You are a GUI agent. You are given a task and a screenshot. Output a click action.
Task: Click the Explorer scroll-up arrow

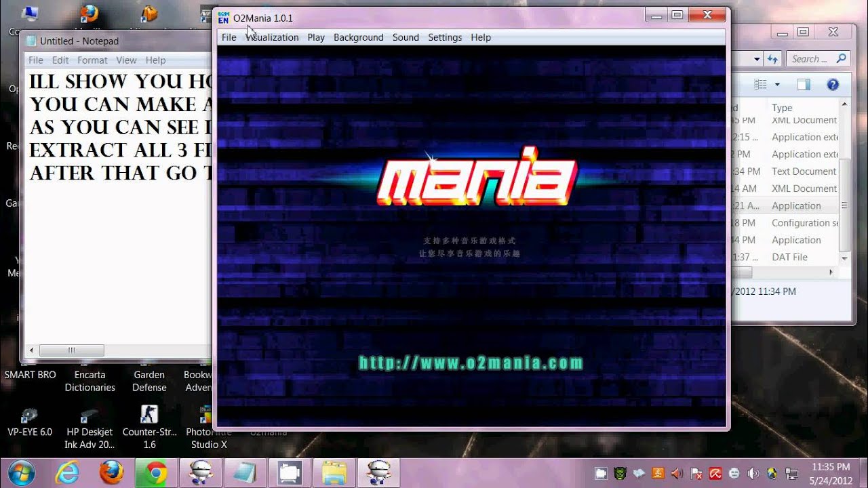[844, 104]
